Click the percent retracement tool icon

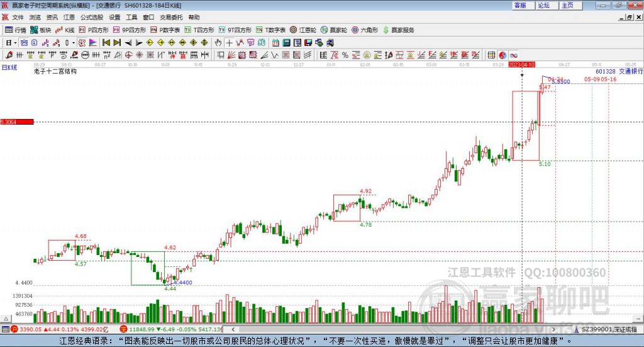click(345, 55)
